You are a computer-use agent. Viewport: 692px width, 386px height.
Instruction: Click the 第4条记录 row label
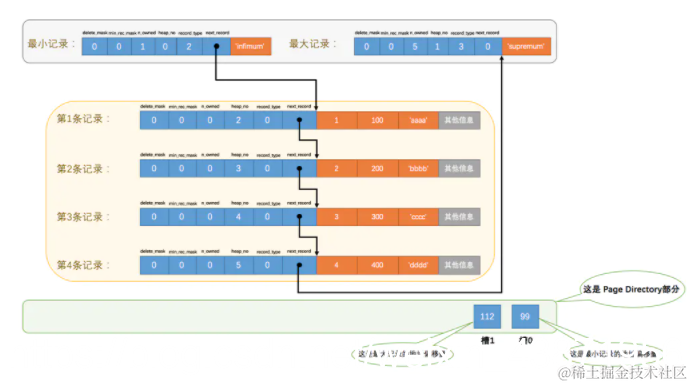click(x=83, y=265)
